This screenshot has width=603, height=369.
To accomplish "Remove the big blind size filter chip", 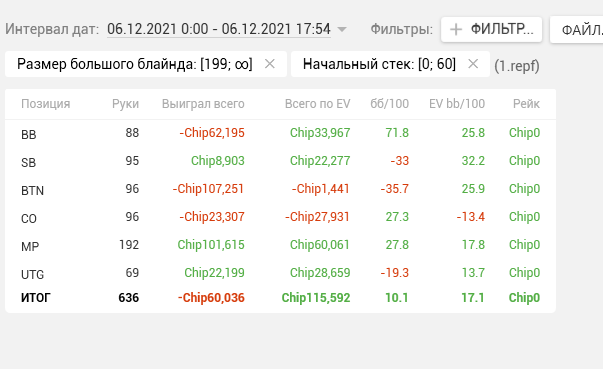I will [270, 64].
